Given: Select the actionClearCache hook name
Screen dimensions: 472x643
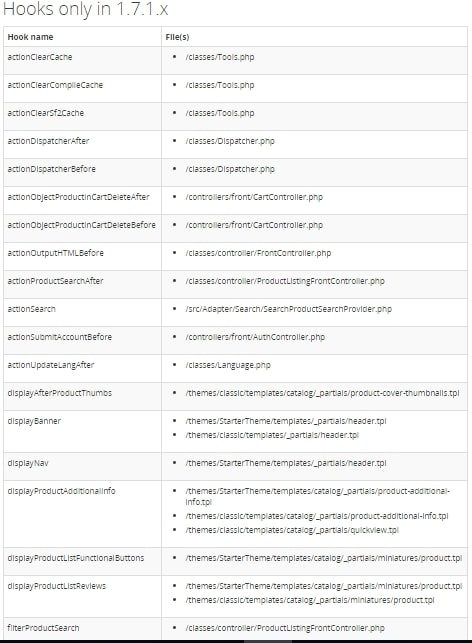Looking at the screenshot, I should 40,57.
